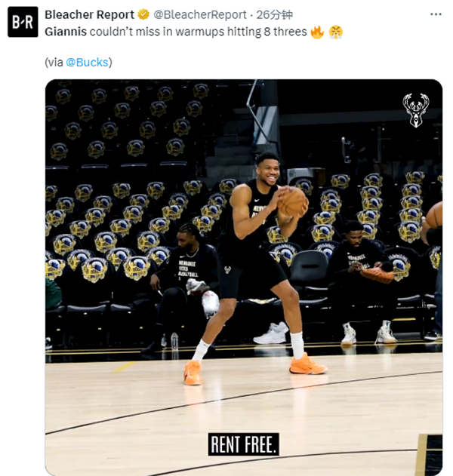Viewport: 453px width, 476px height.
Task: Open the tweet's three-dot more menu
Action: [436, 14]
